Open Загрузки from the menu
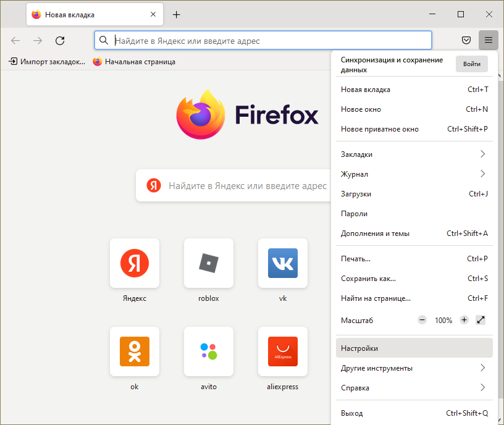Viewport: 504px width, 425px height. click(414, 194)
